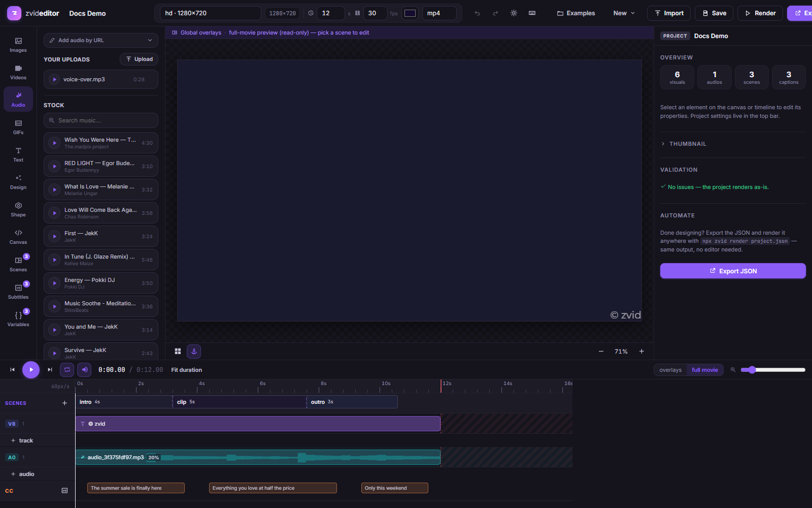812x508 pixels.
Task: Select the audio_3f375fdf97.mp3 clip
Action: click(258, 457)
